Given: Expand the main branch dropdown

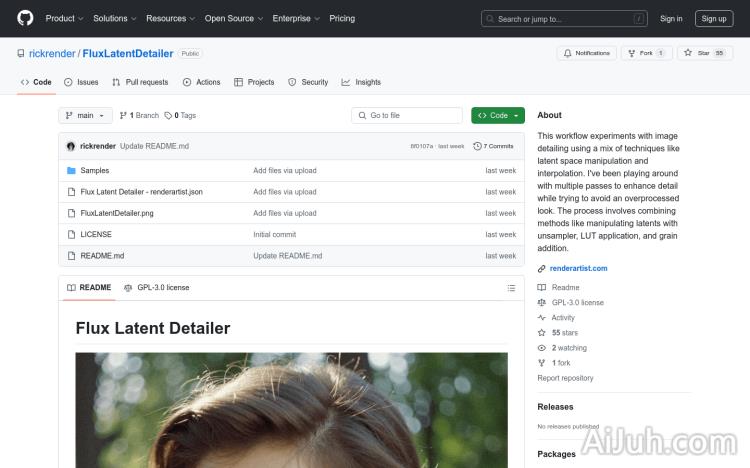Looking at the screenshot, I should [x=85, y=116].
